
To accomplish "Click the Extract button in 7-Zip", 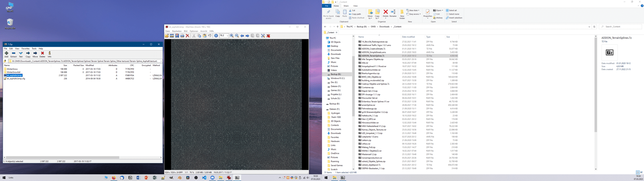I will [13, 54].
